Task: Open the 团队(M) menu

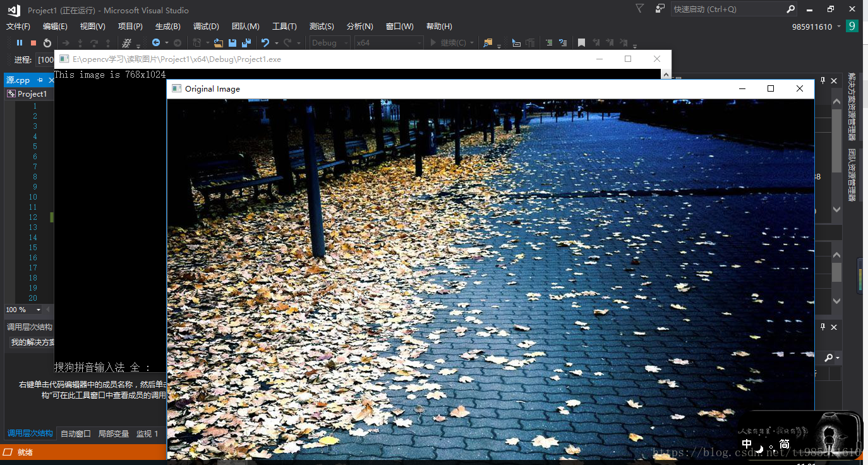Action: pyautogui.click(x=246, y=27)
